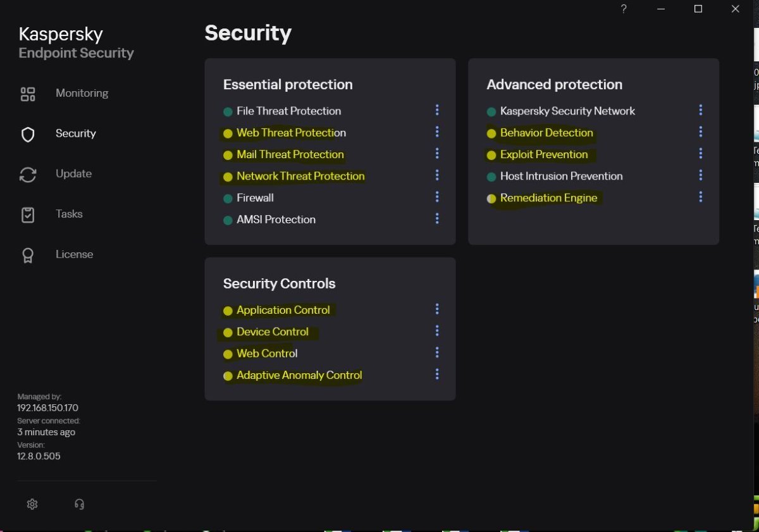Select the Security shield icon
The width and height of the screenshot is (759, 532).
28,134
